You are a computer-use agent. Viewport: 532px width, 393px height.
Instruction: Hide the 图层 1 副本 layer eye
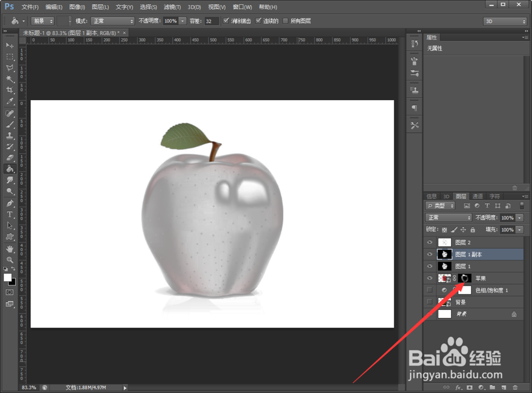pyautogui.click(x=430, y=254)
